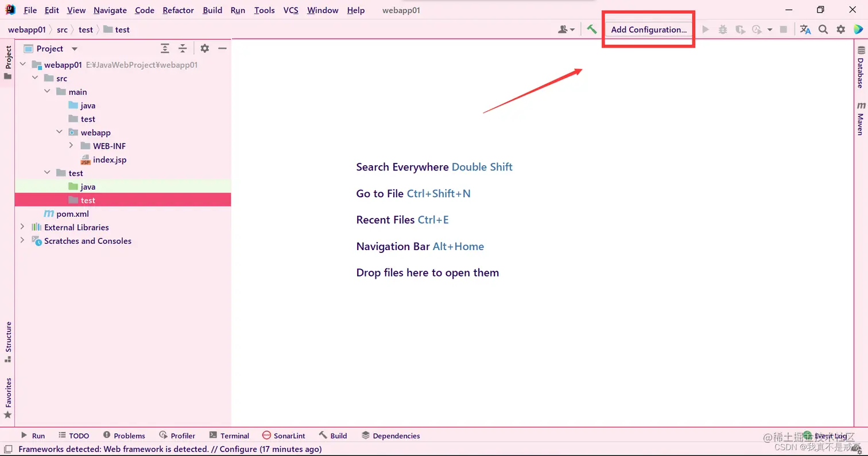Expand the WEB-INF folder
The height and width of the screenshot is (456, 868).
(x=71, y=146)
